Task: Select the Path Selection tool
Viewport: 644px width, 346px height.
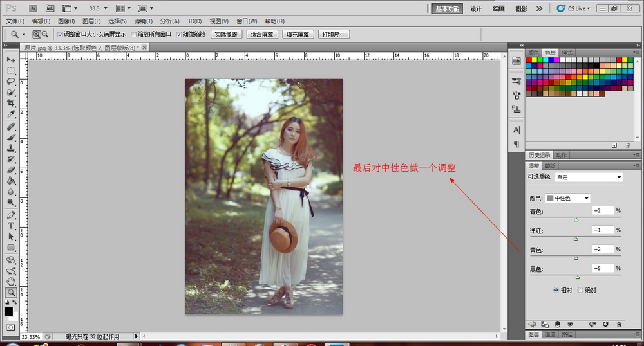Action: [11, 237]
